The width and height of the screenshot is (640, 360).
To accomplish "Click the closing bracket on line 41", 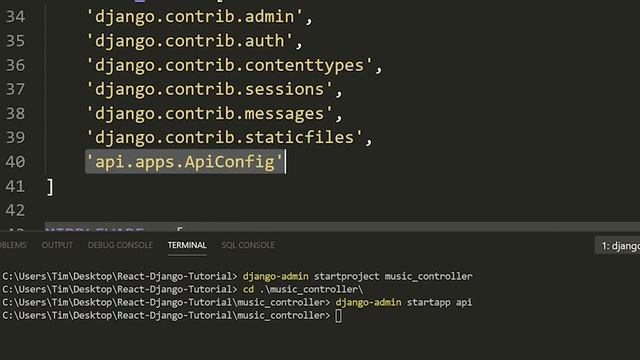I will (x=50, y=187).
